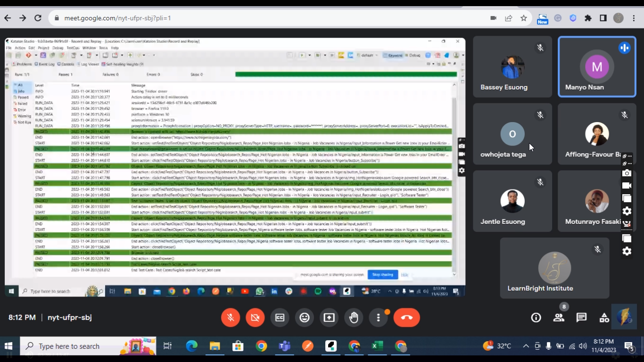644x362 pixels.
Task: Switch to the Problems tab
Action: [x=22, y=64]
